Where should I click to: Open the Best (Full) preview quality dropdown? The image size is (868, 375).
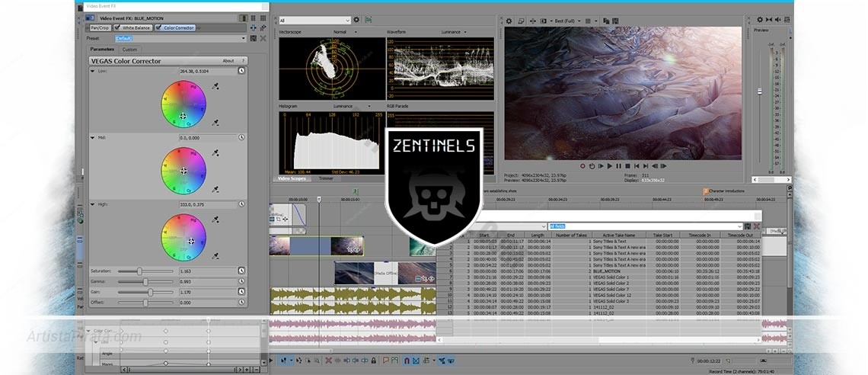coord(567,21)
